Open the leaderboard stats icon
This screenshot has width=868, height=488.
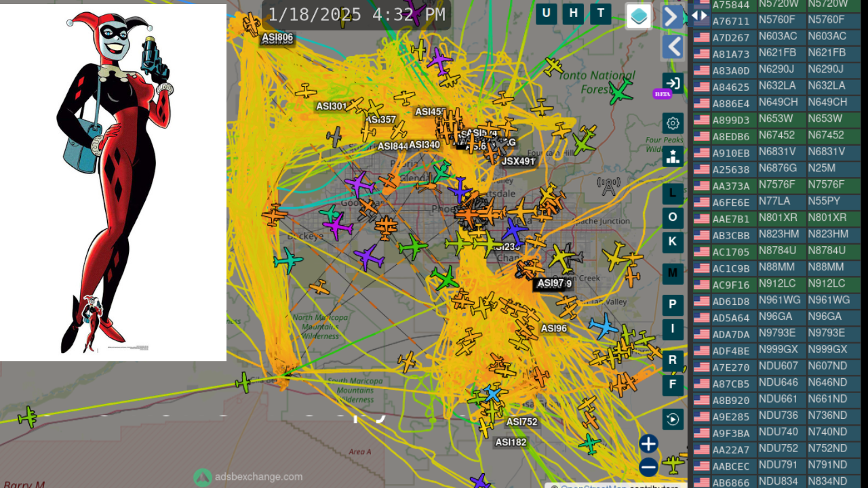(x=673, y=157)
